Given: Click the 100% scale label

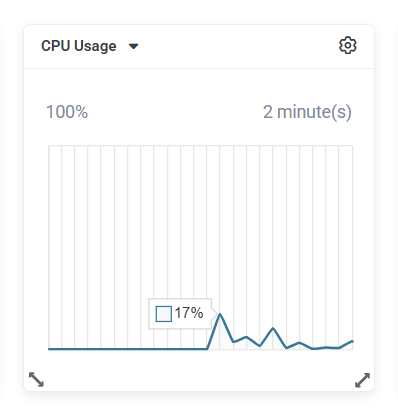Looking at the screenshot, I should (x=67, y=112).
